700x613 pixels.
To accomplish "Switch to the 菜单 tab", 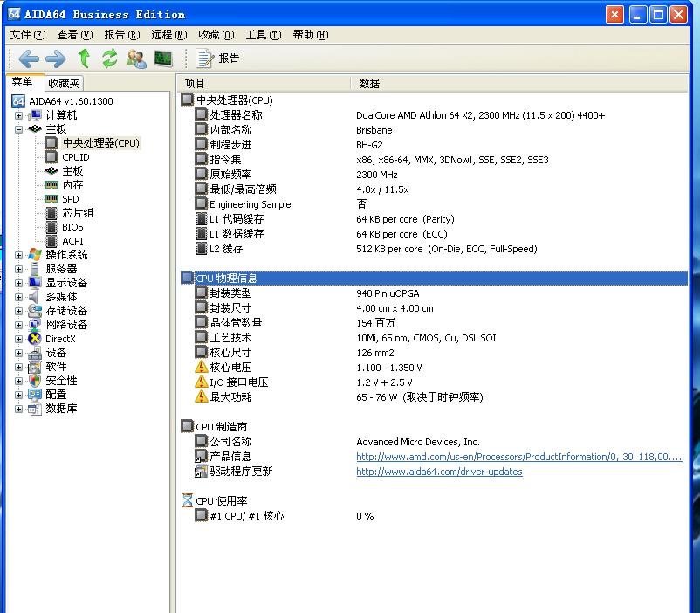I will pyautogui.click(x=23, y=82).
